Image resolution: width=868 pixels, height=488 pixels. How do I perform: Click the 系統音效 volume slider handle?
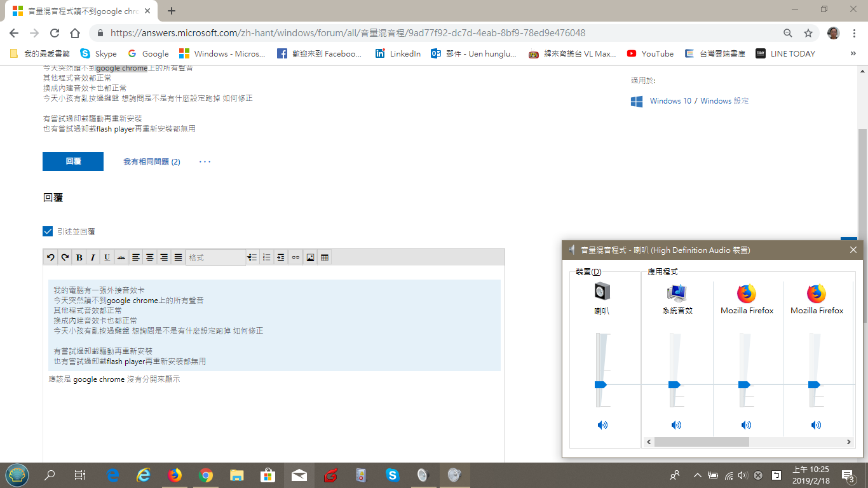tap(675, 384)
